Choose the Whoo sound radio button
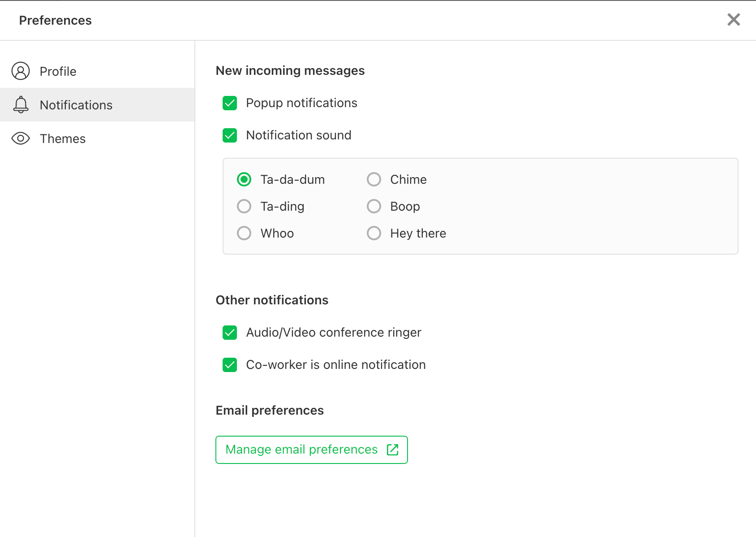This screenshot has height=537, width=756. click(244, 234)
